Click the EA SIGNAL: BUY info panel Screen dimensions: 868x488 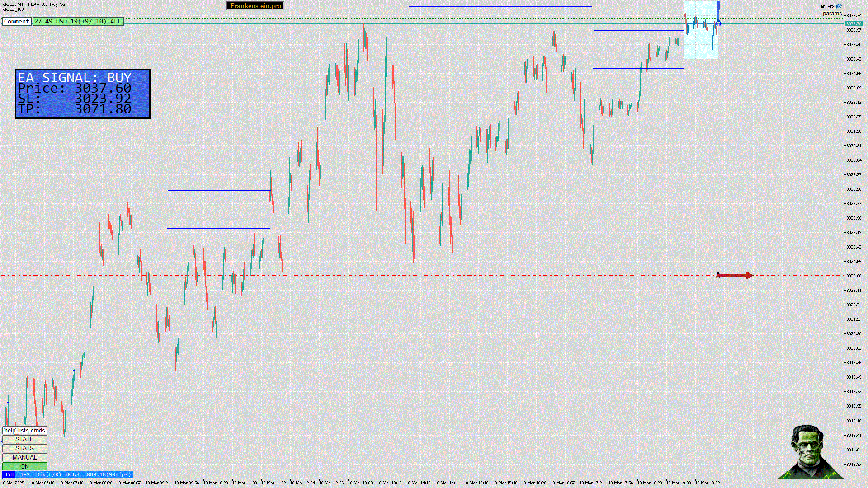pyautogui.click(x=83, y=94)
